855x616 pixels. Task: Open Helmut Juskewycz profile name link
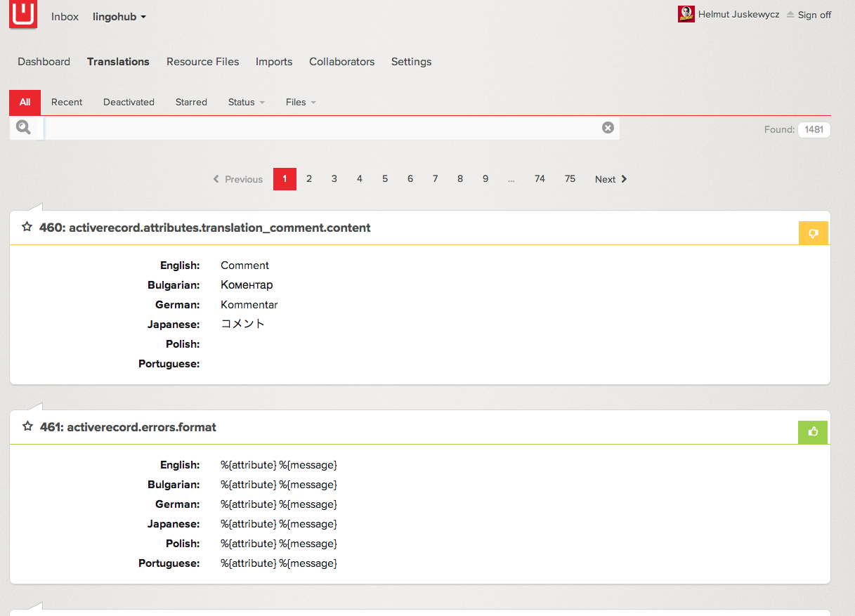(738, 14)
